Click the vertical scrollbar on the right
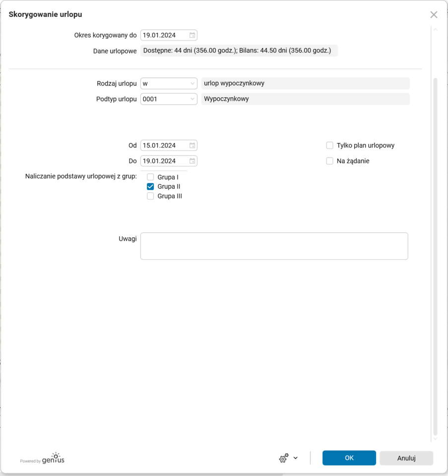The width and height of the screenshot is (448, 476). point(435,248)
